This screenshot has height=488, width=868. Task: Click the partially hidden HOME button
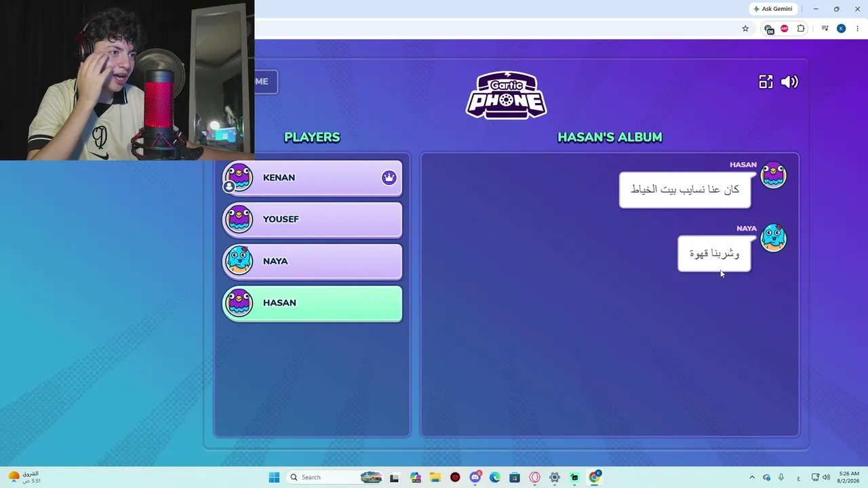coord(266,81)
